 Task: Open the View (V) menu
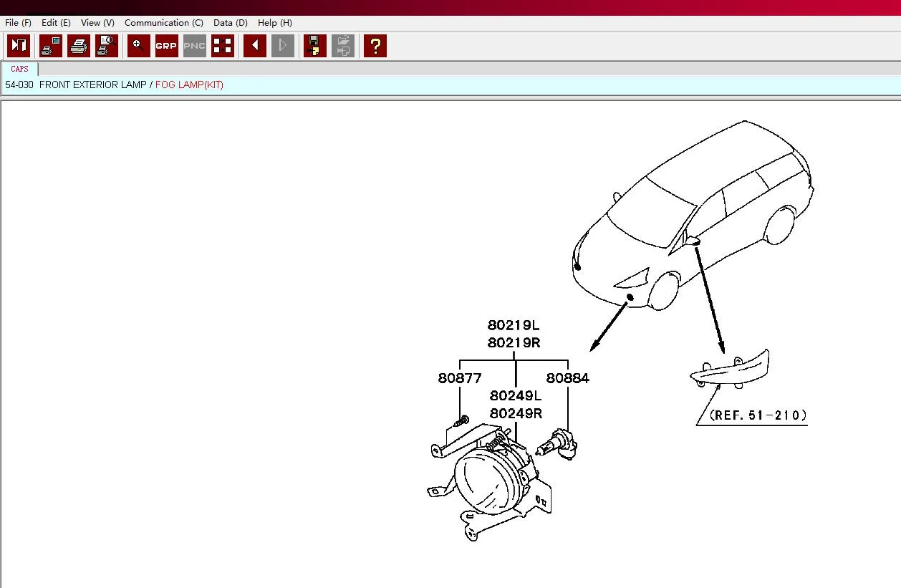pyautogui.click(x=97, y=23)
